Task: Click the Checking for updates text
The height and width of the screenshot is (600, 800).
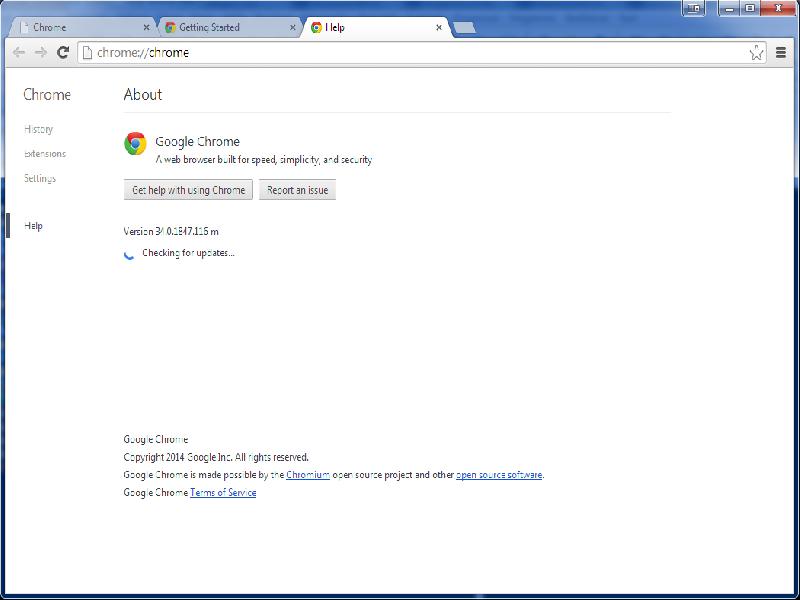Action: point(188,253)
